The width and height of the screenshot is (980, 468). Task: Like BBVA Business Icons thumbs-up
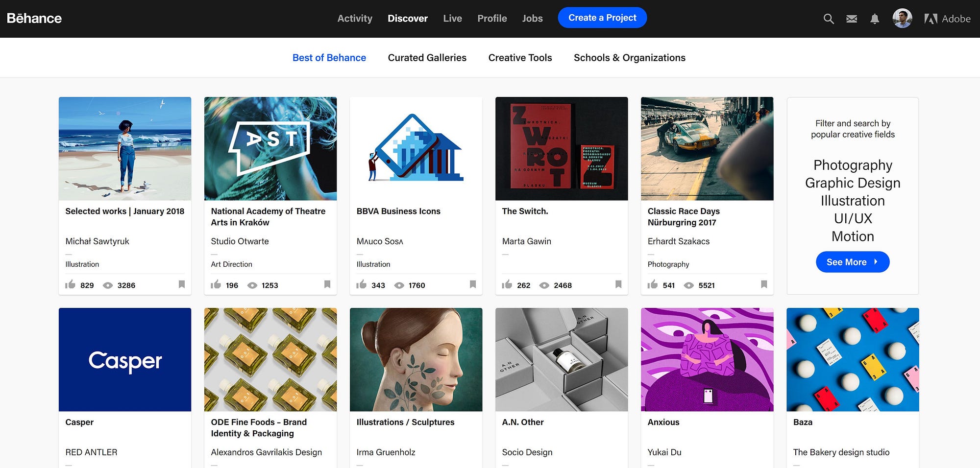pyautogui.click(x=361, y=284)
